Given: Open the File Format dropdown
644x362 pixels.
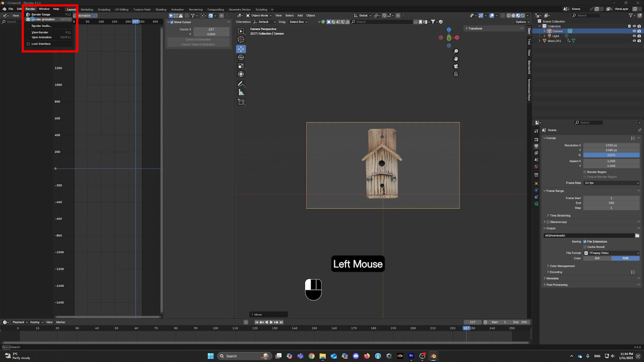Looking at the screenshot, I should tap(611, 253).
